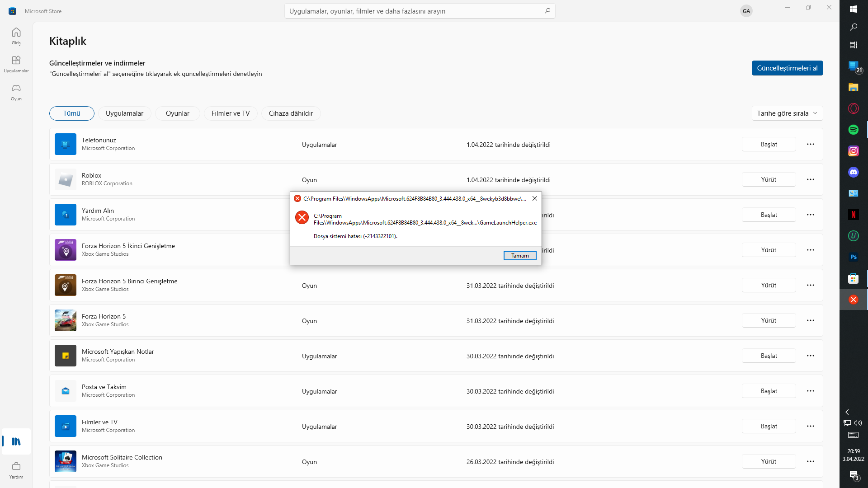Click Başlat for Posta ve Takvim
The image size is (868, 488).
click(x=769, y=391)
